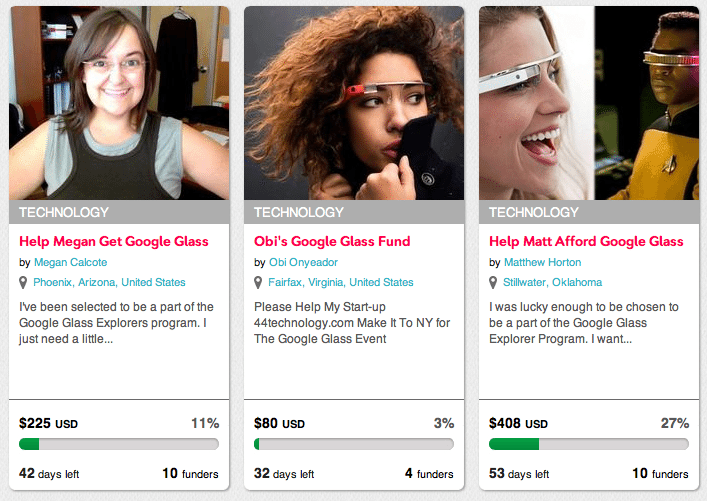This screenshot has height=501, width=707.
Task: Click the location pin icon beside Stillwater, Oklahoma
Action: (x=494, y=283)
